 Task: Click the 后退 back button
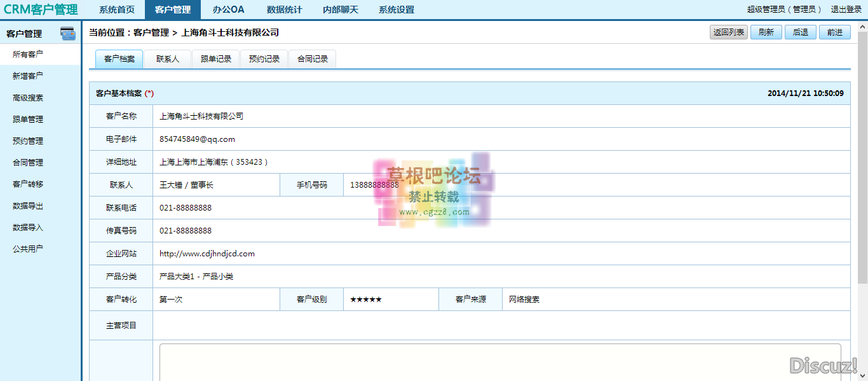[800, 32]
